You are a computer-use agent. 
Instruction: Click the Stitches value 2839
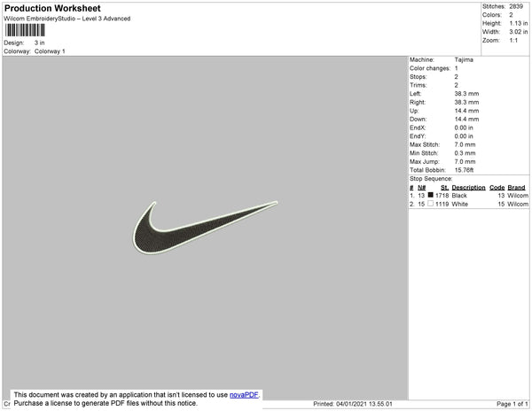[x=516, y=6]
